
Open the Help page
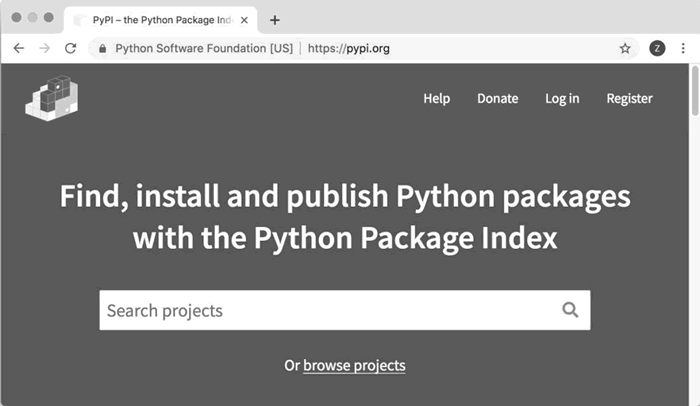437,98
